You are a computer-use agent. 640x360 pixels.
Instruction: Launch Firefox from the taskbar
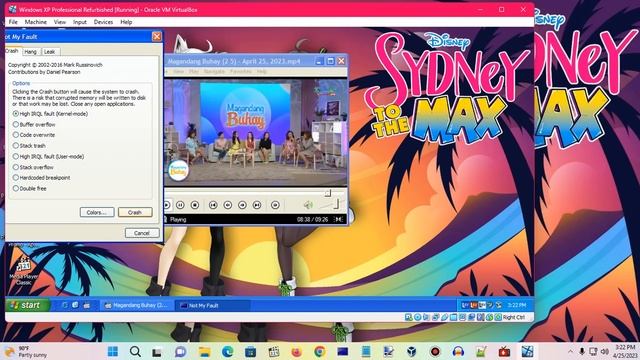click(x=296, y=351)
